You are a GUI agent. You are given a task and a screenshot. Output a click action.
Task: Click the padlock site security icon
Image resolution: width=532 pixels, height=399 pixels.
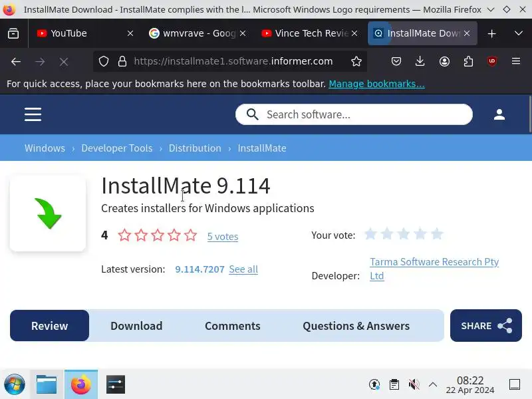pos(122,61)
